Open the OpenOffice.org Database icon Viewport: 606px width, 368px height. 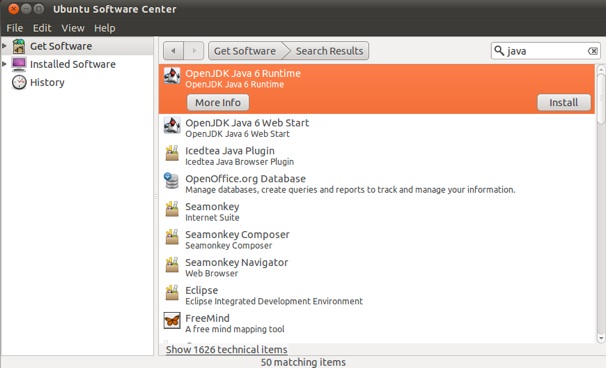click(172, 181)
